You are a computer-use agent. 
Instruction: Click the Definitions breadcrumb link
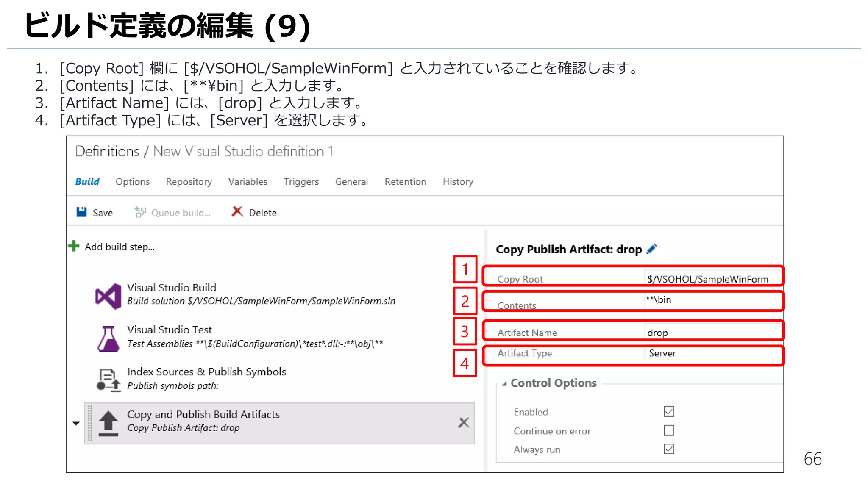click(107, 151)
